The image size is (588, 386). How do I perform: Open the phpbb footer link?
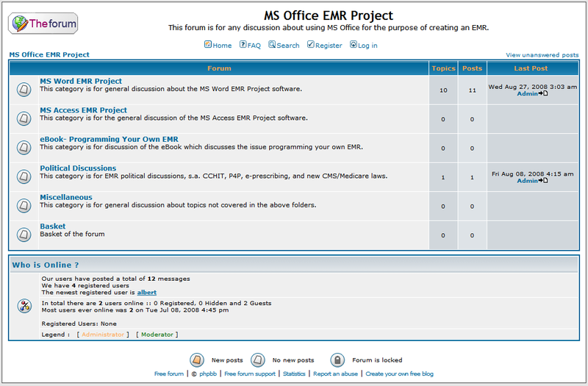[208, 374]
